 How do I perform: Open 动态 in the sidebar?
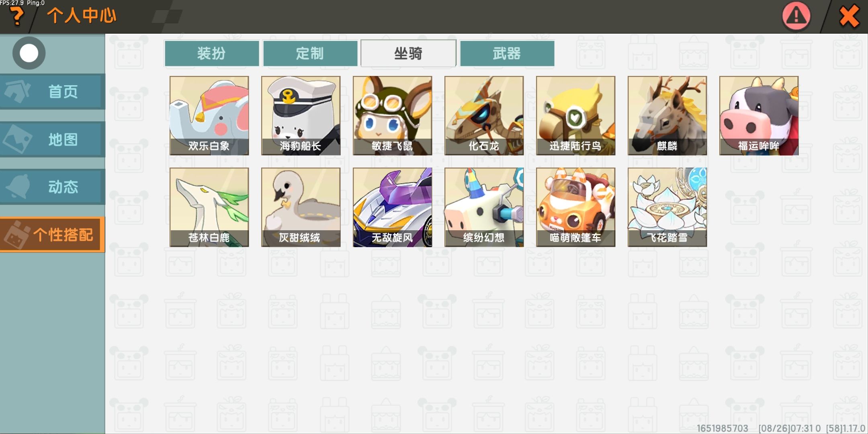point(52,187)
